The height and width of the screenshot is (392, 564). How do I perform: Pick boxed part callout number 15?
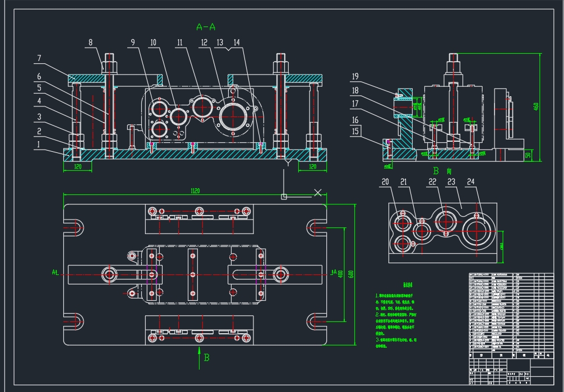point(355,131)
